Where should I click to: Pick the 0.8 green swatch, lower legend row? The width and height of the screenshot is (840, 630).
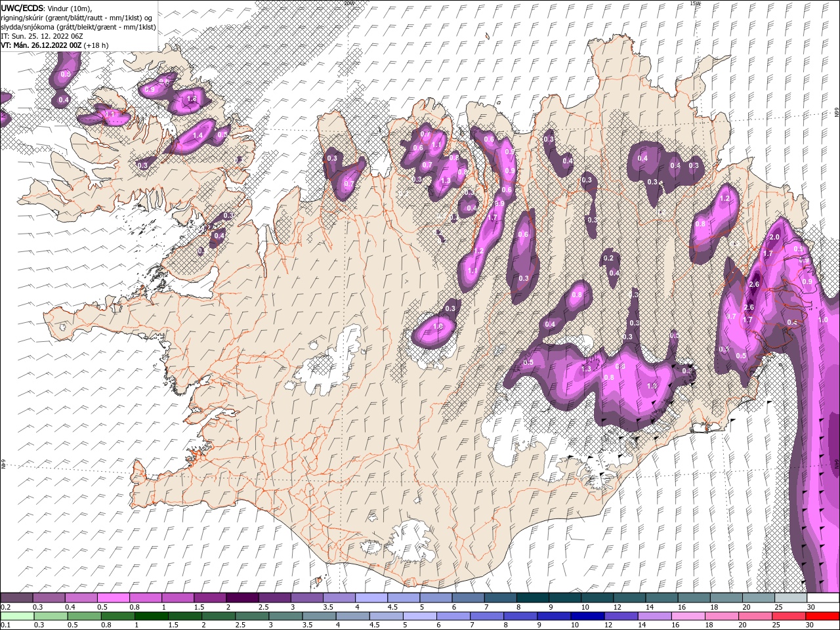point(117,616)
